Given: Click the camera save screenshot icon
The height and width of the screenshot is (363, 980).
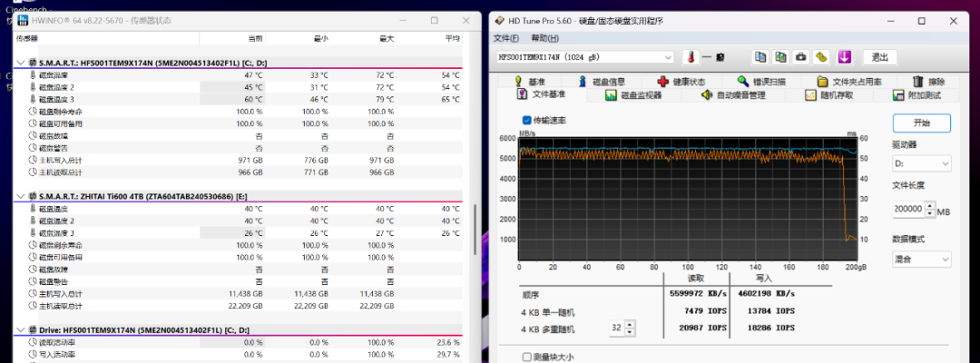Looking at the screenshot, I should point(800,57).
